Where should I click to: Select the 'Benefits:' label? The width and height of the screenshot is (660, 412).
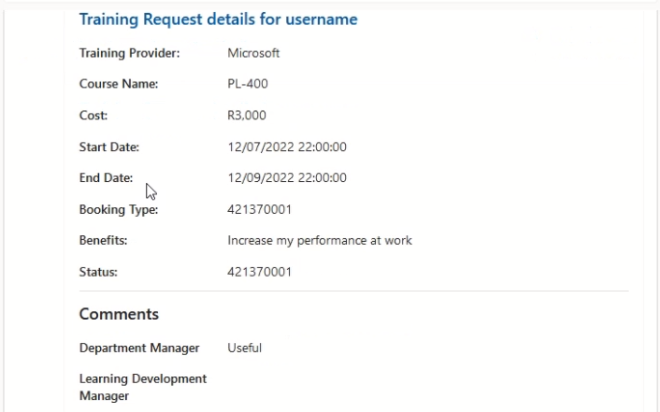click(103, 240)
